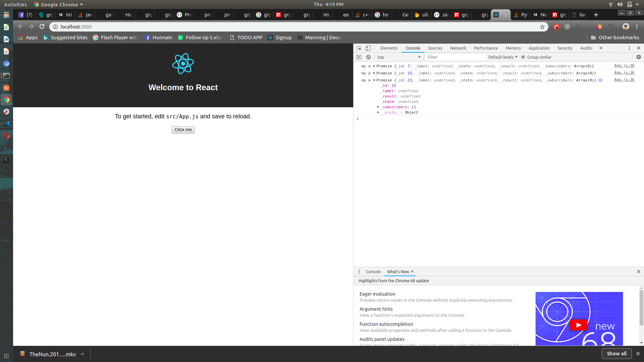Image resolution: width=644 pixels, height=362 pixels.
Task: Expand the Promise with _id 7
Action: pos(374,66)
